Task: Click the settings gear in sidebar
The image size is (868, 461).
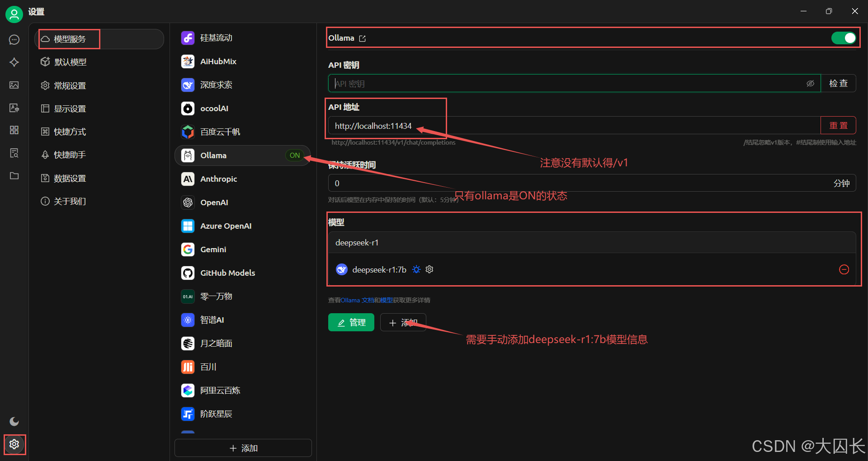Action: [14, 444]
